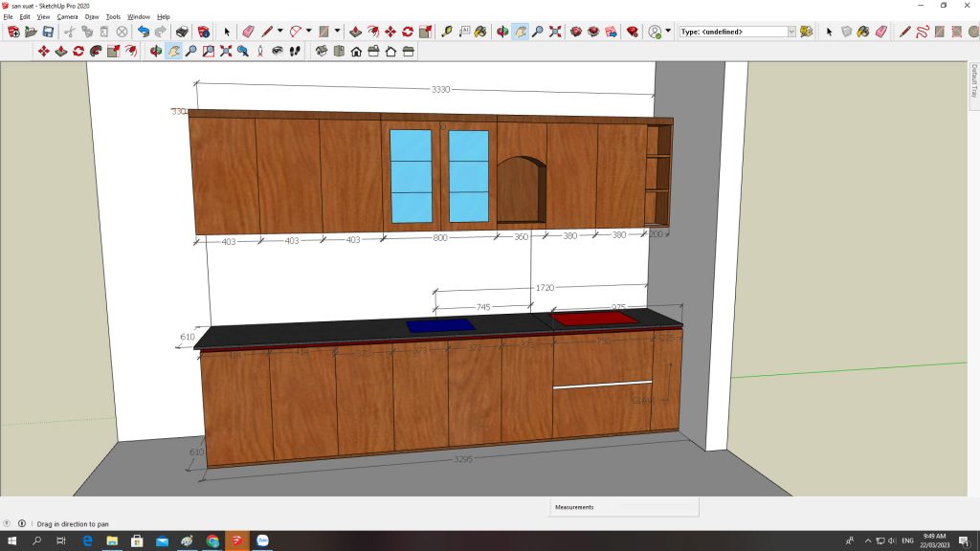Click the Cut scissors icon
This screenshot has height=551, width=980.
tap(69, 32)
